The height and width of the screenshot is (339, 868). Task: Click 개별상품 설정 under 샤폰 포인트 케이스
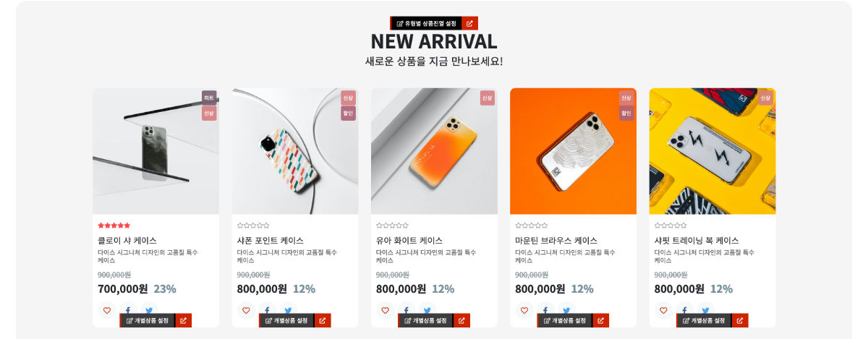click(x=286, y=320)
